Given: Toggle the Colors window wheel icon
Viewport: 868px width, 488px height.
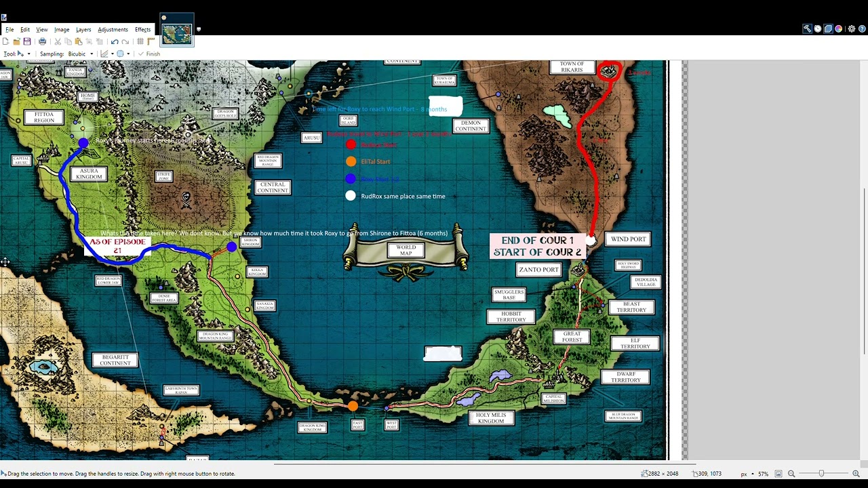Looking at the screenshot, I should point(839,29).
